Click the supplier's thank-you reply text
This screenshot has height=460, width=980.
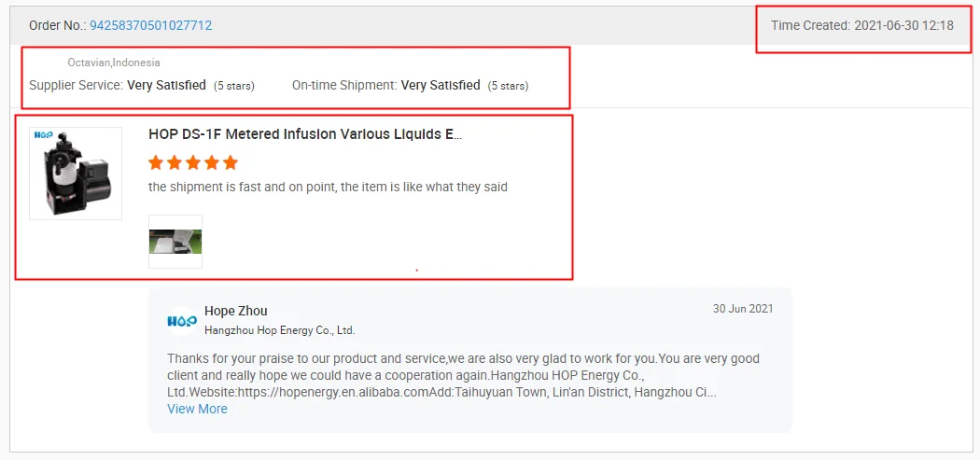click(x=463, y=375)
